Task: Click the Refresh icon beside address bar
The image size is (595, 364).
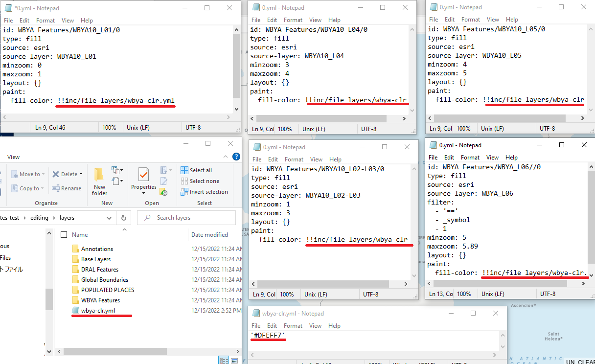Action: 124,218
